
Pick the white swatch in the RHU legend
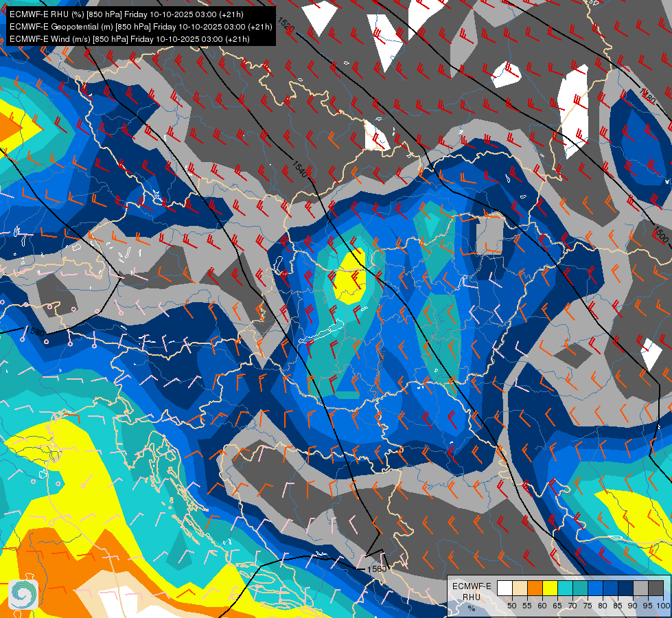click(505, 588)
